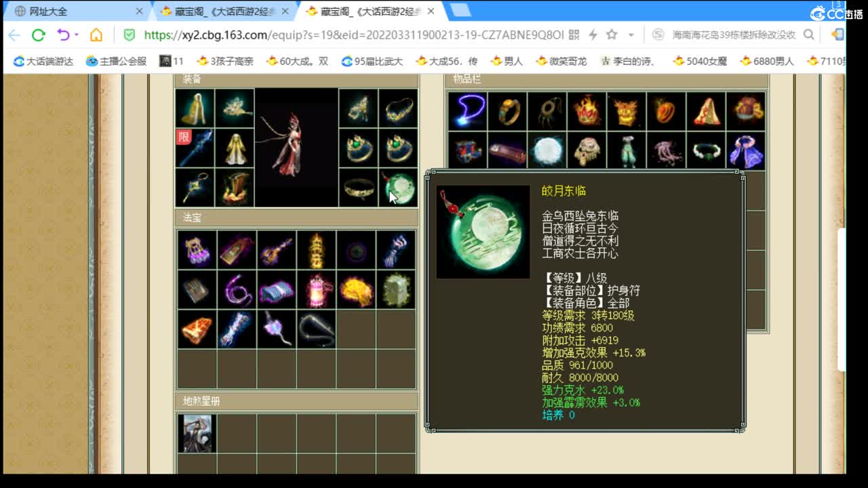This screenshot has height=488, width=868.
Task: Open the 微笑哥龙 bookmark
Action: [561, 61]
